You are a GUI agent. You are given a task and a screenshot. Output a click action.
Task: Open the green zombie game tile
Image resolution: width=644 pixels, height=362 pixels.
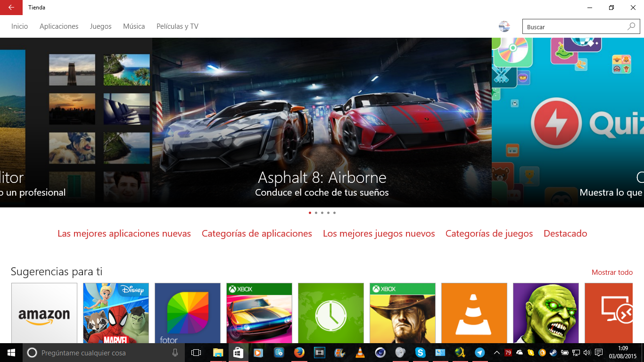tap(546, 313)
